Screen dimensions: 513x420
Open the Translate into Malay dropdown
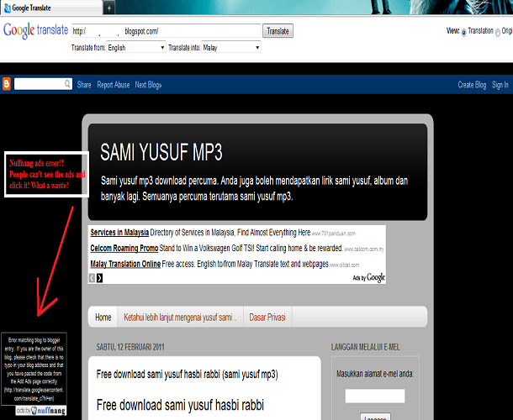231,47
